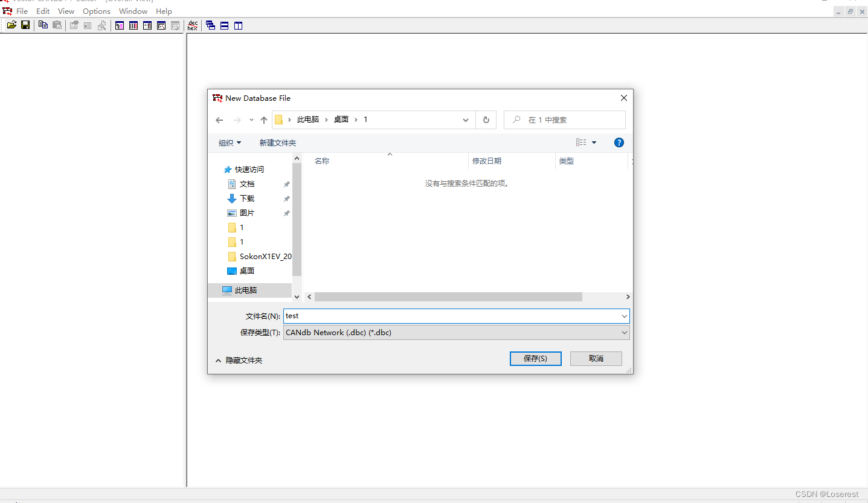Save the current database
The width and height of the screenshot is (868, 503).
pos(25,24)
